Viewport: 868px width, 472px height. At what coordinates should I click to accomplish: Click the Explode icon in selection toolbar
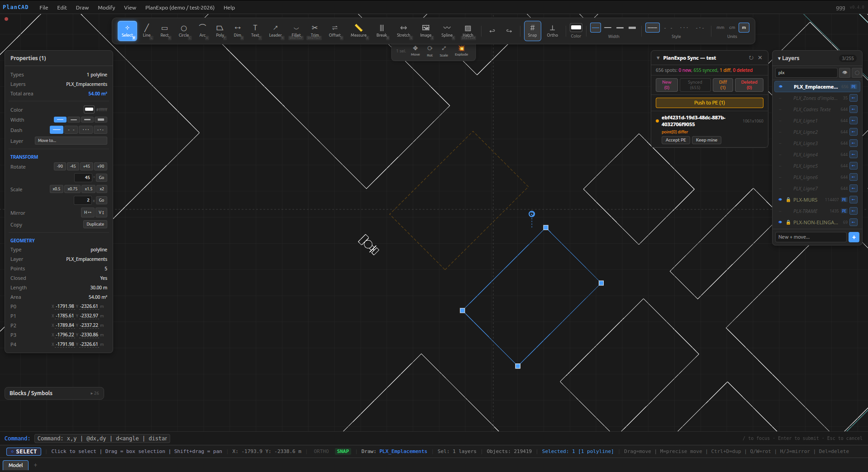tap(461, 51)
